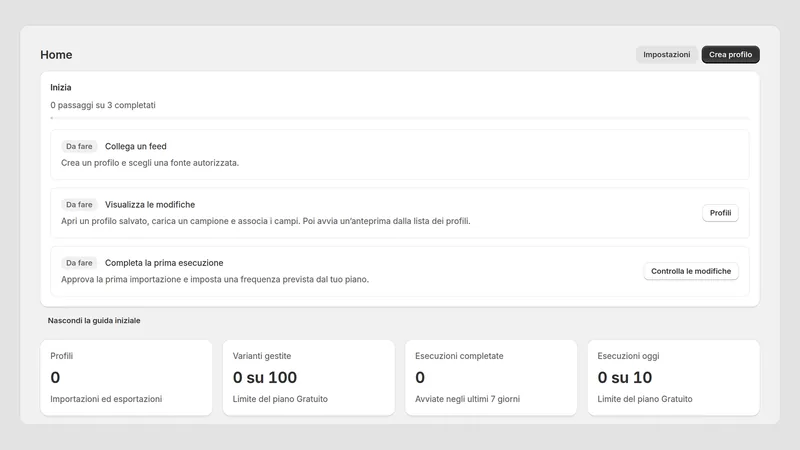Image resolution: width=800 pixels, height=450 pixels.
Task: Select the Visualizza le modifiche step title
Action: coord(150,205)
